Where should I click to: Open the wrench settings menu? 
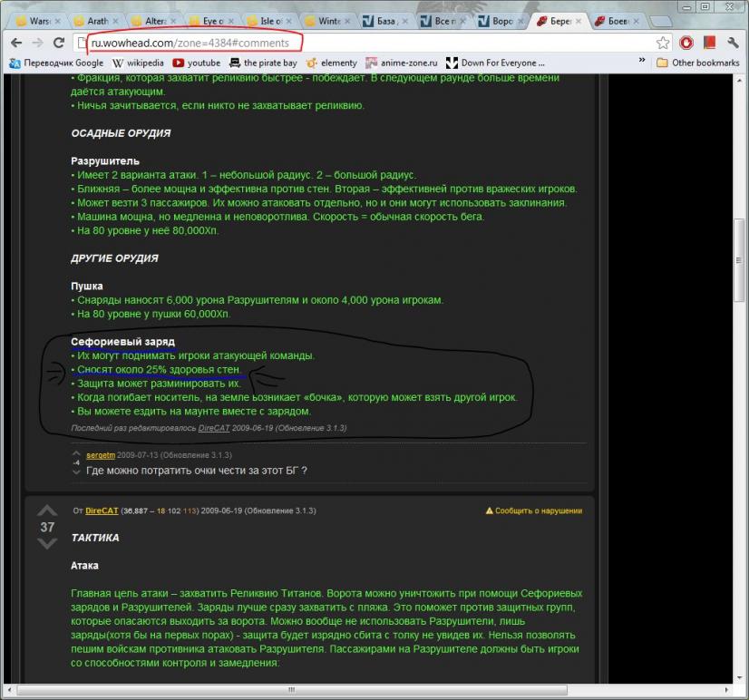(x=733, y=43)
